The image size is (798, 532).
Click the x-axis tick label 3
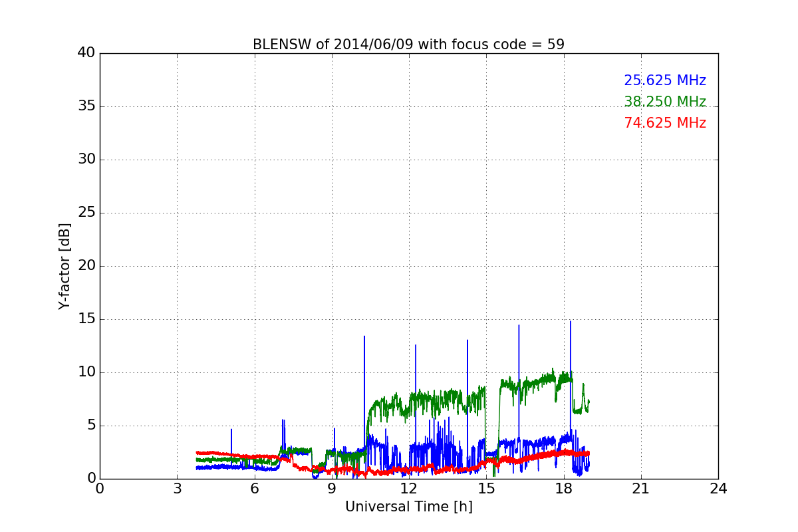(x=177, y=489)
